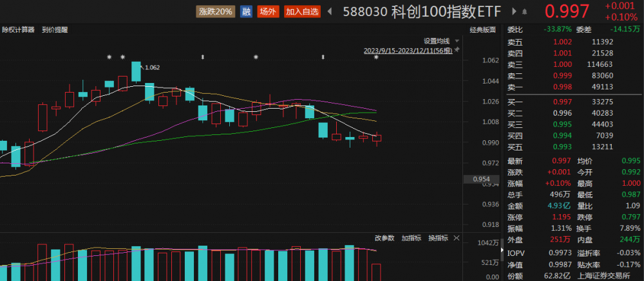
Task: Click the 买五 price 0.993
Action: click(x=562, y=147)
